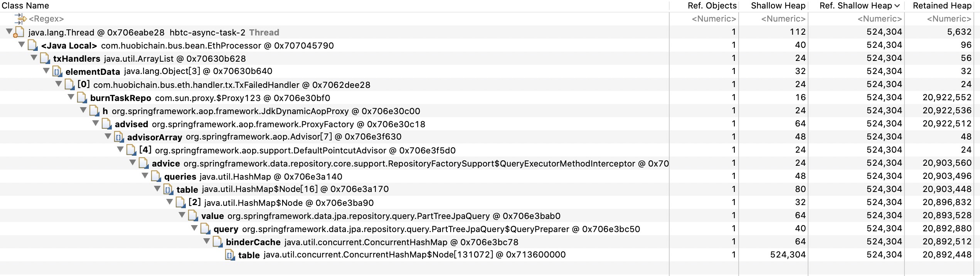Click the Ref. Objects Numeric filter field
Screen dimensions: 980x276
[714, 19]
